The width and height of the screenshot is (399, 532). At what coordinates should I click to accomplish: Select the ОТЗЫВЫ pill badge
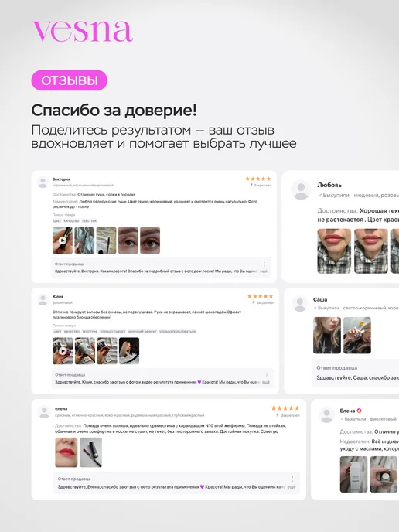click(x=70, y=80)
